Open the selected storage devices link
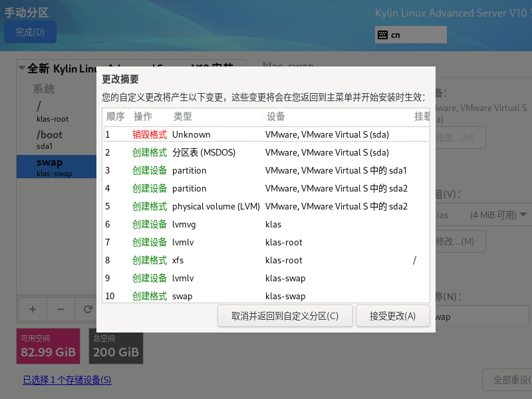Image resolution: width=532 pixels, height=399 pixels. [66, 380]
